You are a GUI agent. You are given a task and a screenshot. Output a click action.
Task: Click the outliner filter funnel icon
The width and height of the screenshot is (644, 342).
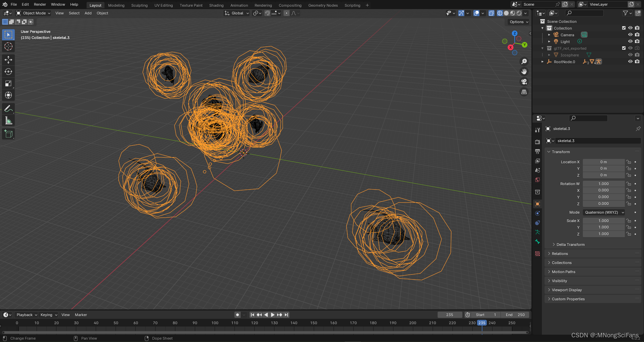626,13
